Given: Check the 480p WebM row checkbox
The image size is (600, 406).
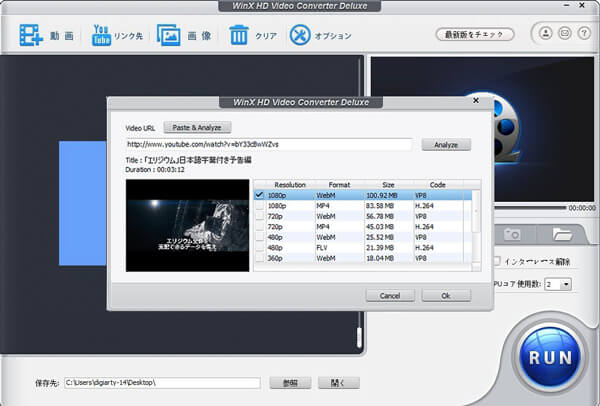Looking at the screenshot, I should 260,237.
